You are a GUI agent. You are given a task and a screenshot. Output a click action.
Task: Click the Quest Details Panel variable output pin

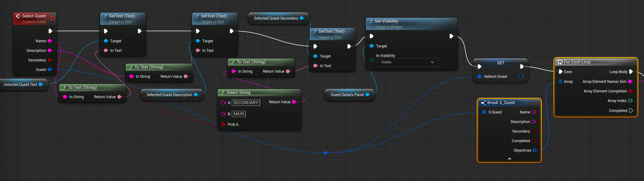point(368,95)
